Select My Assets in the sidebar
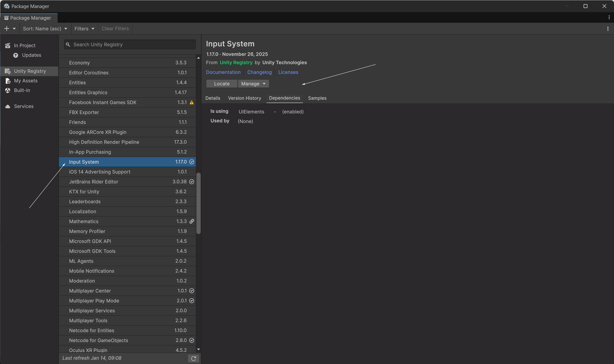Viewport: 614px width, 364px height. pyautogui.click(x=26, y=81)
